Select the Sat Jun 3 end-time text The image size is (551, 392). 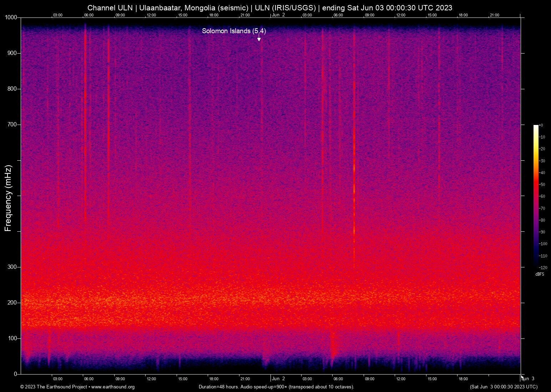pos(504,387)
